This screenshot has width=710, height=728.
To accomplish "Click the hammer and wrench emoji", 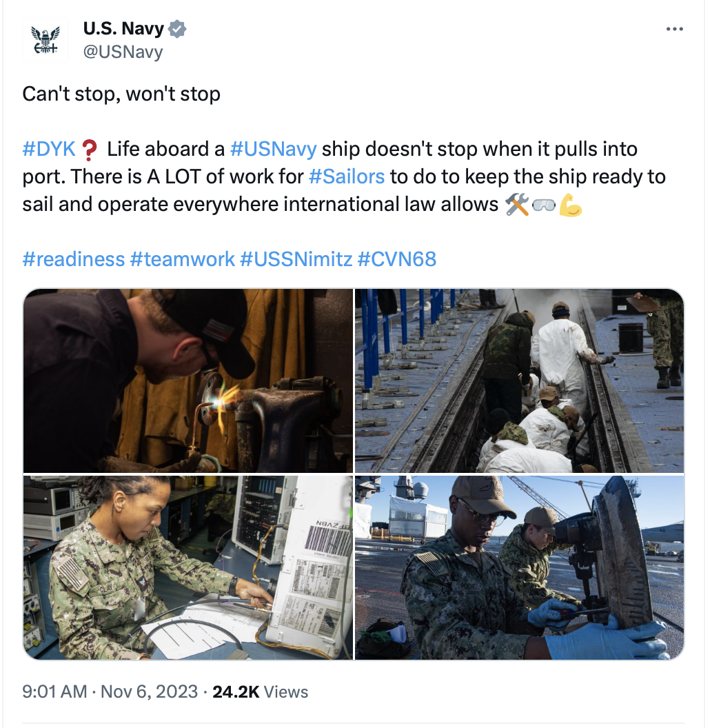I will point(517,205).
